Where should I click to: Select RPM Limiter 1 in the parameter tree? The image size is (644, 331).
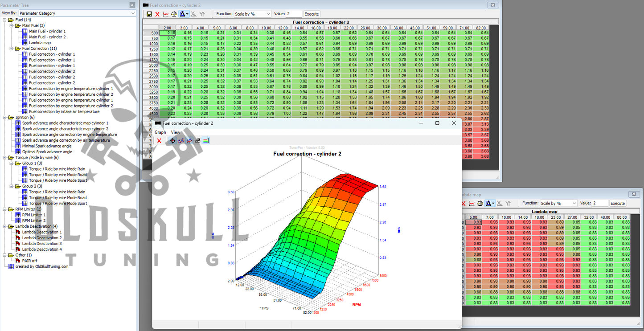pyautogui.click(x=33, y=215)
